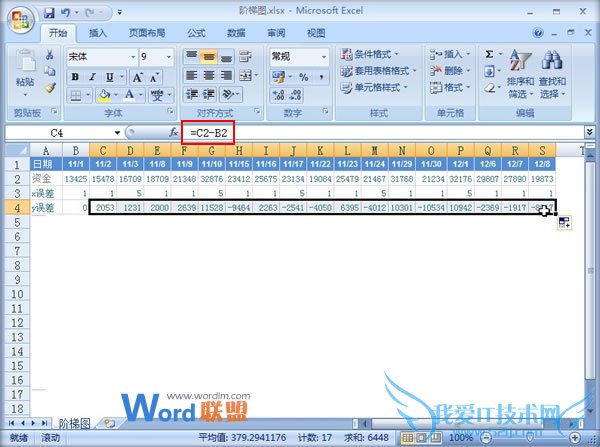This screenshot has height=447, width=600.
Task: Apply comma style
Action: (321, 77)
